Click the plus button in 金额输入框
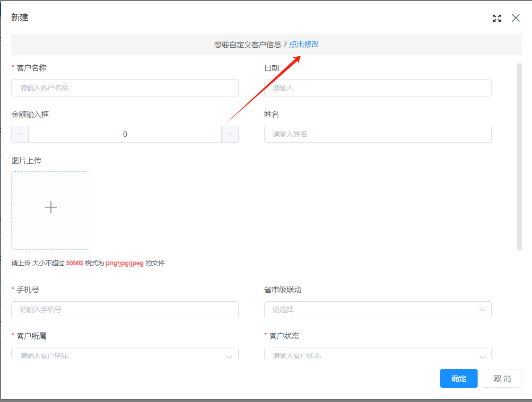532x402 pixels. click(230, 134)
